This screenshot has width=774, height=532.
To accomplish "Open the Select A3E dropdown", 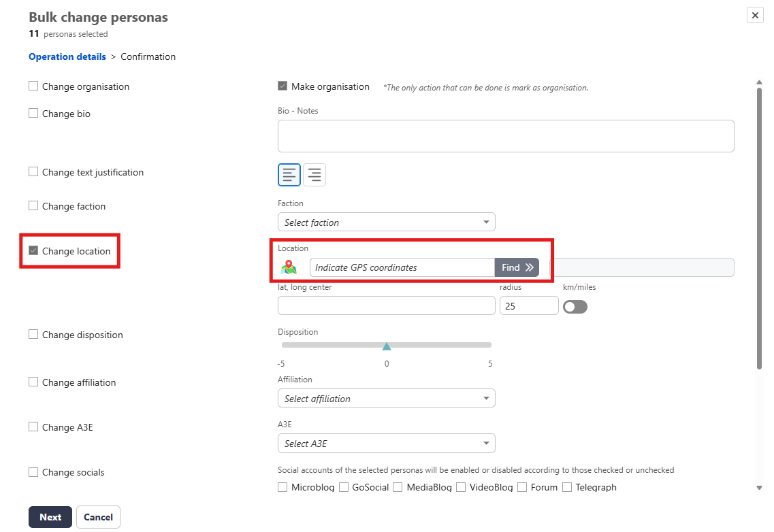I will click(386, 444).
